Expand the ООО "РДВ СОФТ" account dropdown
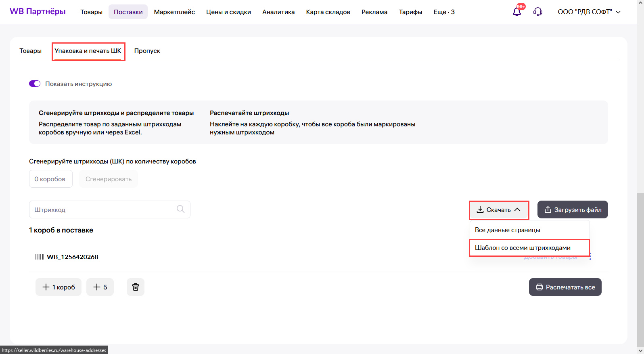This screenshot has width=644, height=354. pos(589,12)
